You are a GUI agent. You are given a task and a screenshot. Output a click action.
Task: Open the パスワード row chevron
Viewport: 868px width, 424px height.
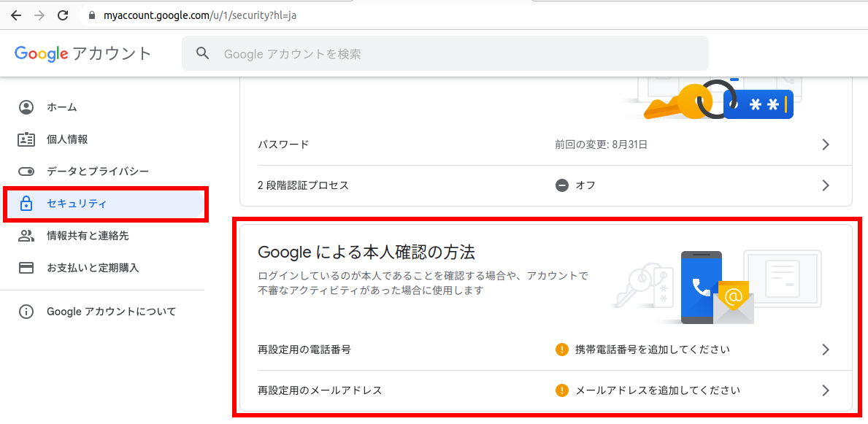826,144
